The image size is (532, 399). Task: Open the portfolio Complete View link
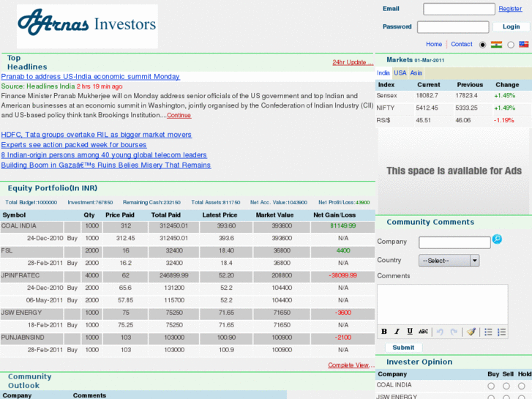click(x=351, y=365)
